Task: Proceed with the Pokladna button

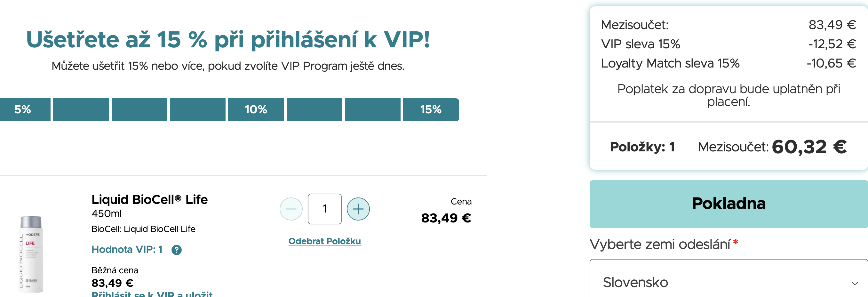Action: [x=729, y=204]
